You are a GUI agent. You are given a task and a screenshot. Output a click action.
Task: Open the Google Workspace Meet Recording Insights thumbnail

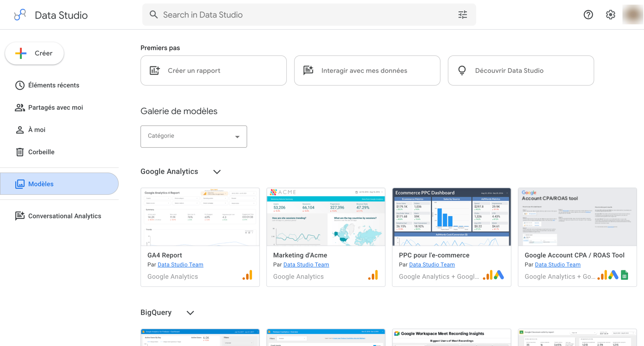[x=452, y=337]
